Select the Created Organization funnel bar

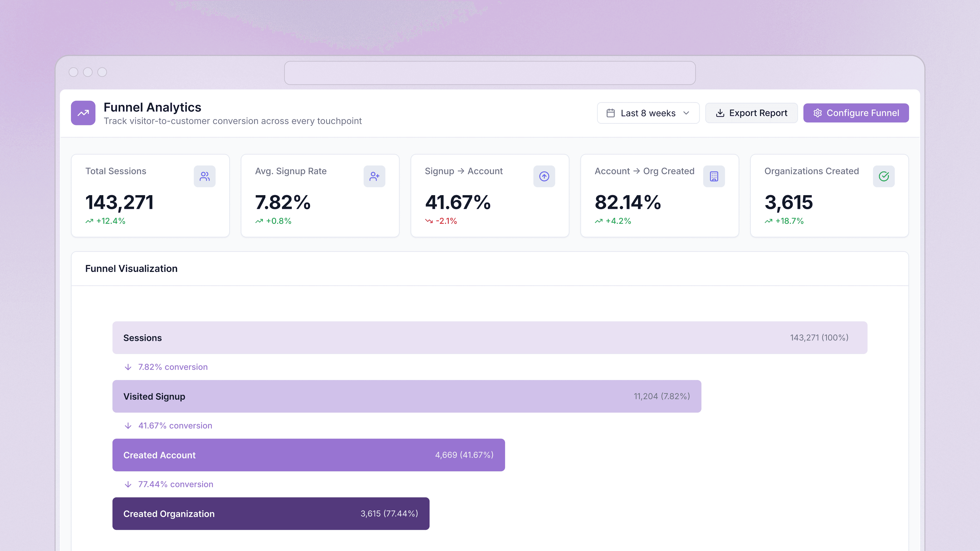coord(271,513)
